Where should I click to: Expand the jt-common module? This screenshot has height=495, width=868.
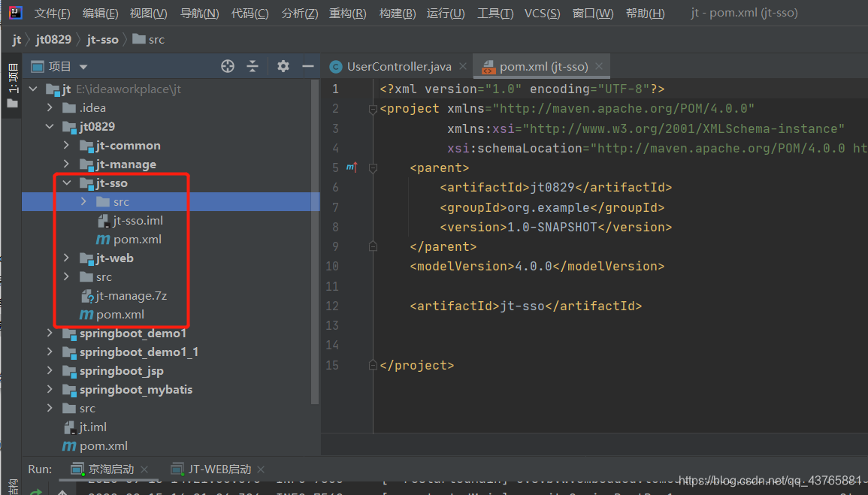[66, 146]
